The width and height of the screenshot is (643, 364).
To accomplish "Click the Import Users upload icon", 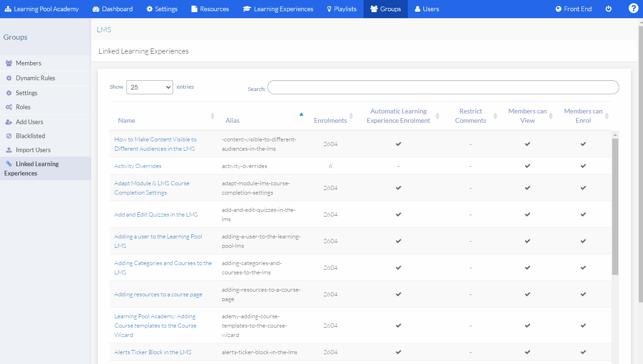I will [x=9, y=150].
